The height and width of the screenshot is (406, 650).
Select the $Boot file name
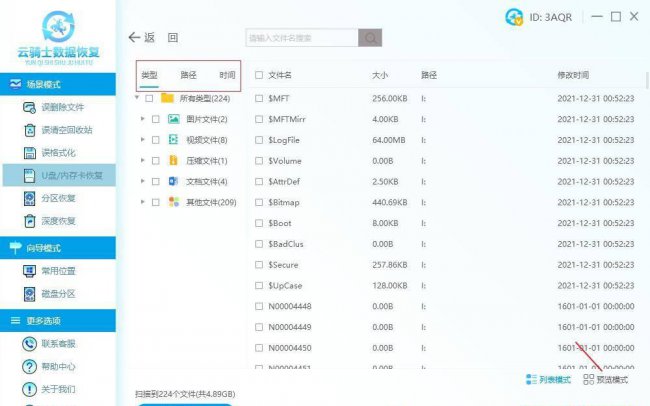tap(280, 223)
